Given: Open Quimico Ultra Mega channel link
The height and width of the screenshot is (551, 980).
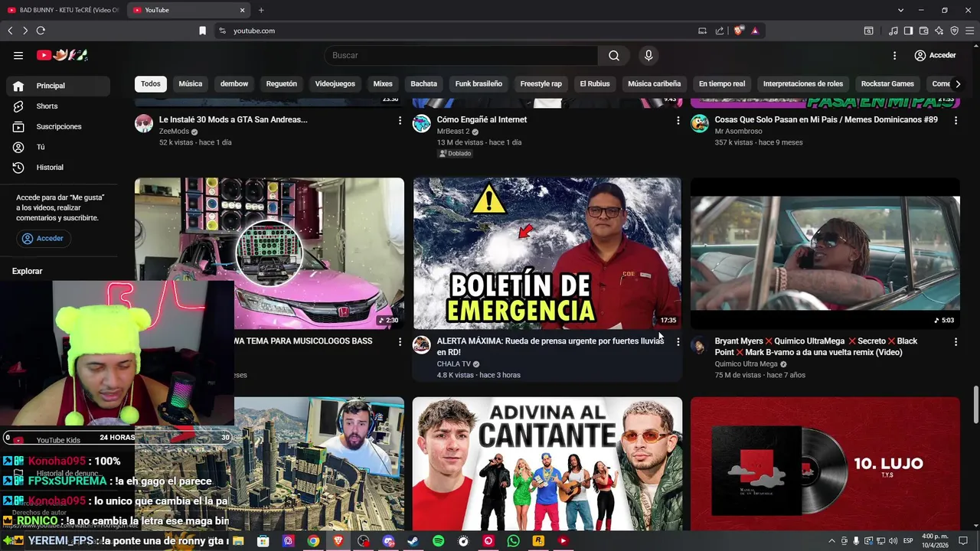Looking at the screenshot, I should point(746,364).
